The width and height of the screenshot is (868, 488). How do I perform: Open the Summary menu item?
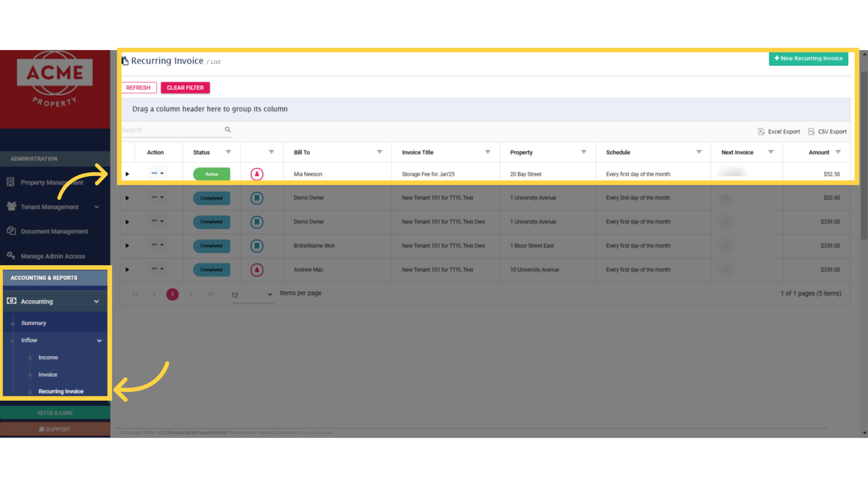click(x=34, y=323)
